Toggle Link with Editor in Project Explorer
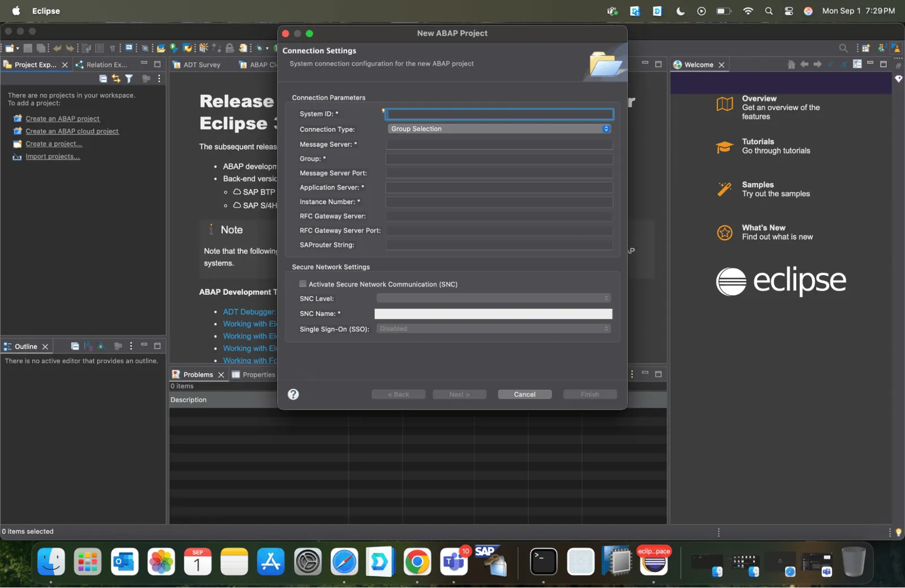This screenshot has height=588, width=905. [116, 79]
